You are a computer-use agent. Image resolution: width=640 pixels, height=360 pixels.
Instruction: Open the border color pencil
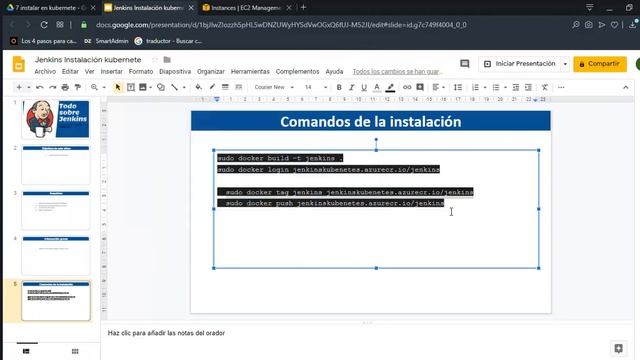tap(212, 87)
